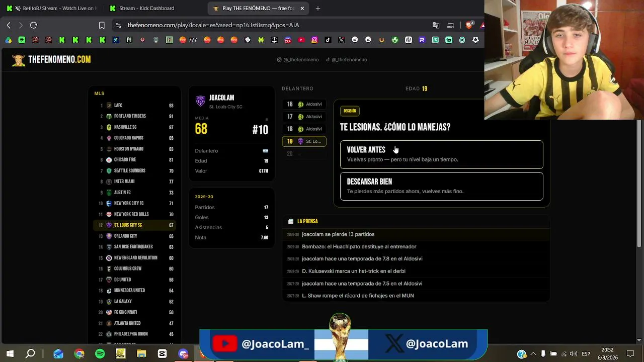
Task: Click Inter Miami in the standings
Action: coord(135,182)
